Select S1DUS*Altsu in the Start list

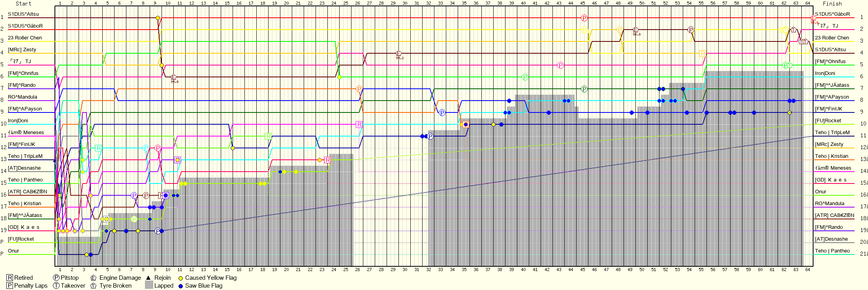(23, 14)
